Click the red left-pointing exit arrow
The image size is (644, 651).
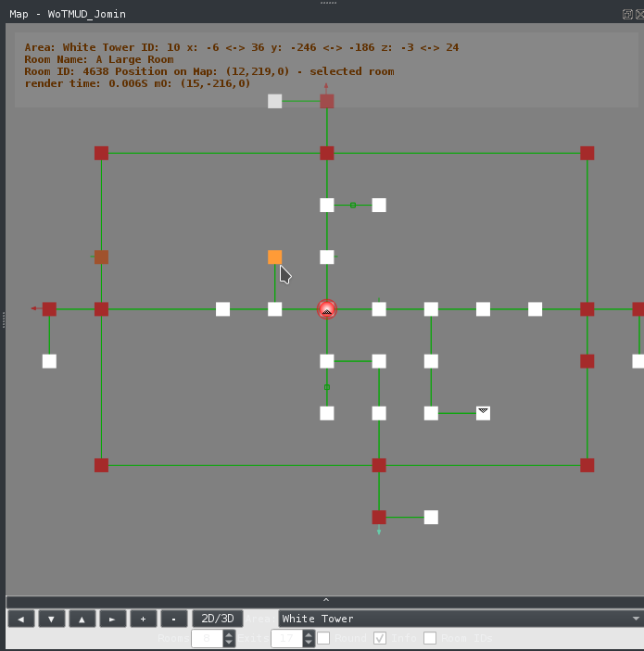pyautogui.click(x=34, y=308)
